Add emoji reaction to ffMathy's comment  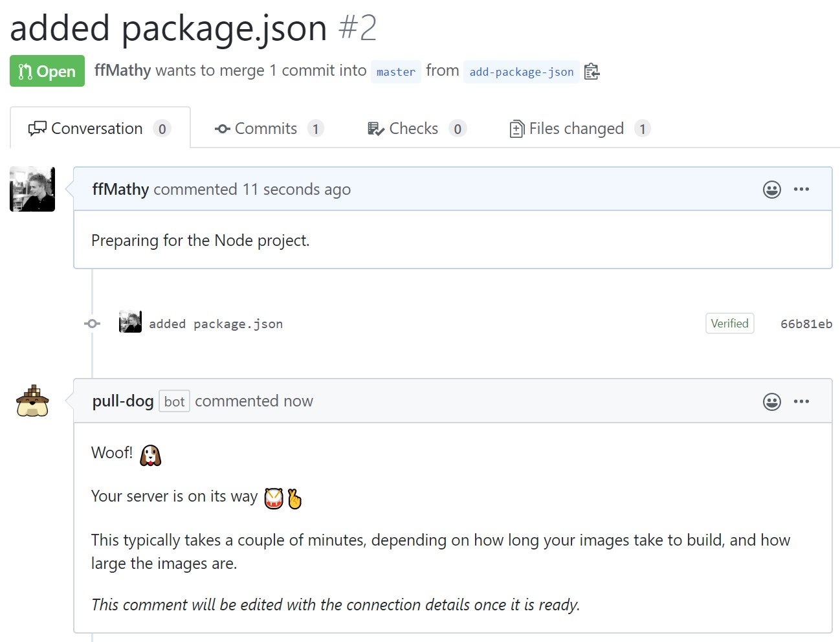pos(771,190)
